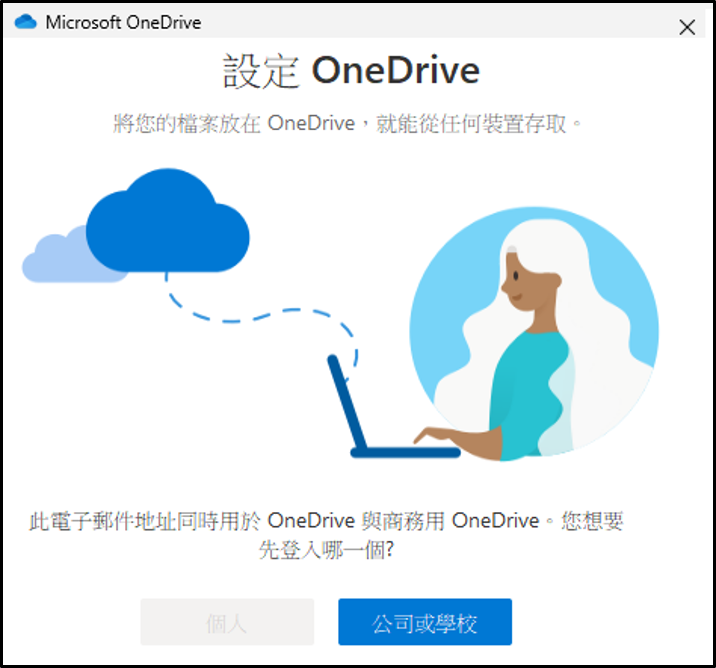Click the 先登入哪一個? question text
The height and width of the screenshot is (668, 716).
point(326,550)
